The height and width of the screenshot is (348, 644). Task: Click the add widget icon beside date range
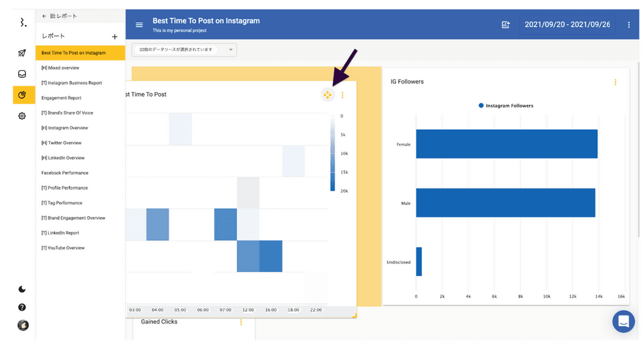(x=506, y=25)
